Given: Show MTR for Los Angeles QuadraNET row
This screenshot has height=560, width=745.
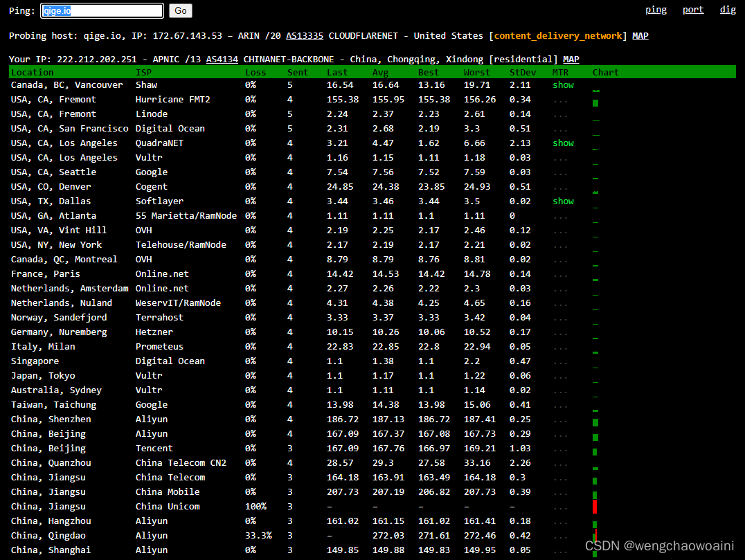Looking at the screenshot, I should point(563,143).
